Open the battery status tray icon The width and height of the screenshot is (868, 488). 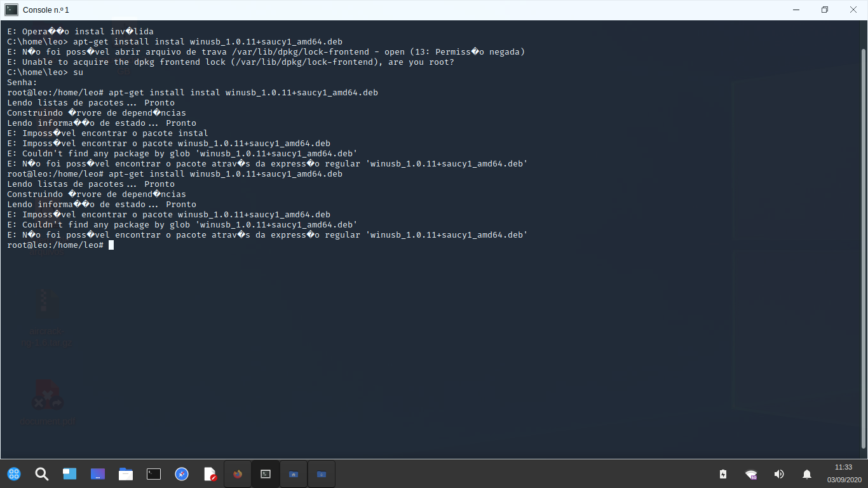[x=723, y=474]
